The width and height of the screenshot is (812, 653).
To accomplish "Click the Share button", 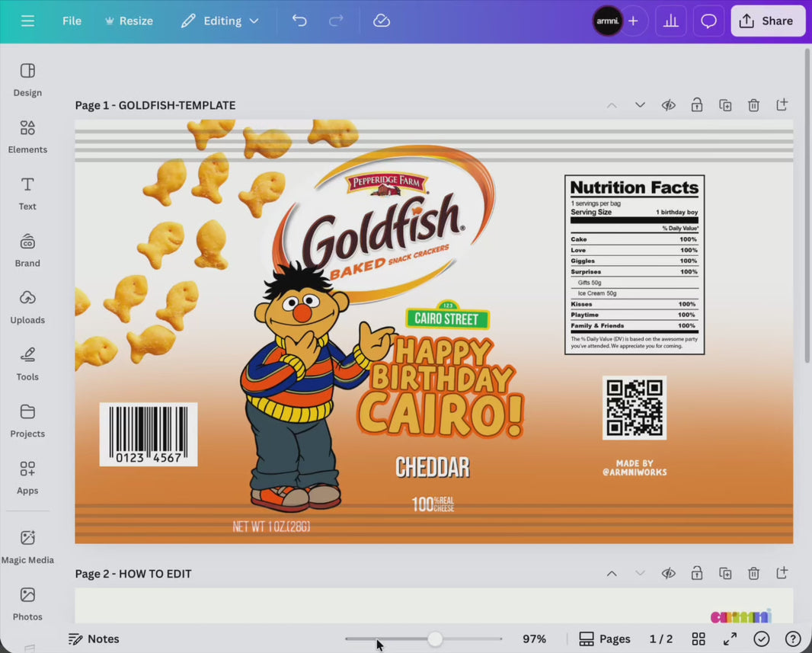I will [x=768, y=21].
